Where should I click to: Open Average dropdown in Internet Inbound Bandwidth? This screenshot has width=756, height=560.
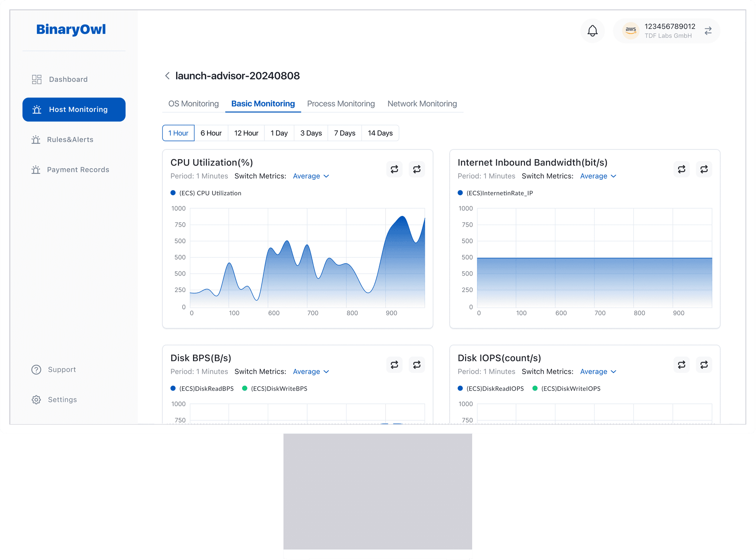pyautogui.click(x=598, y=176)
